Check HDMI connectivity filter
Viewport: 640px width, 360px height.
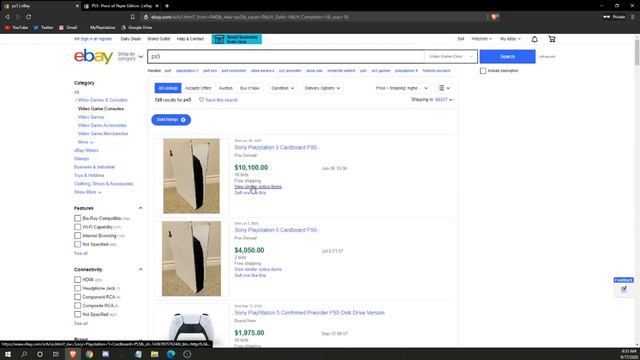point(78,280)
